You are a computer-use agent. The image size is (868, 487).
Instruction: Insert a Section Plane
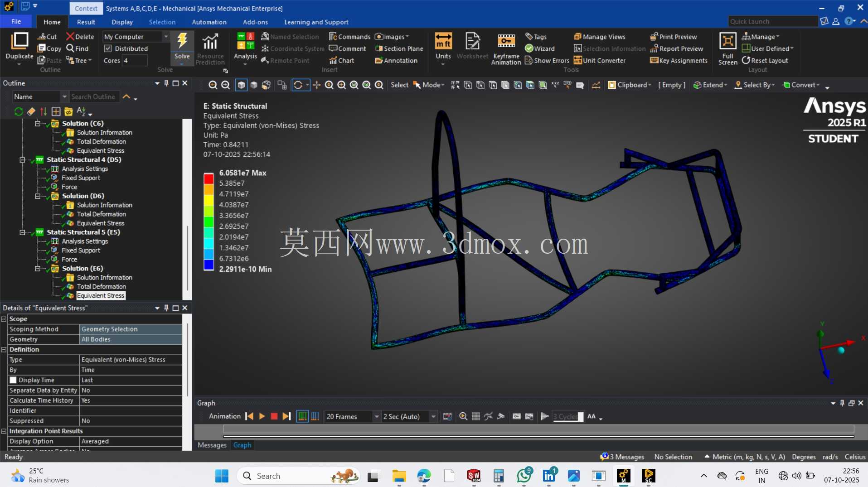pyautogui.click(x=399, y=48)
